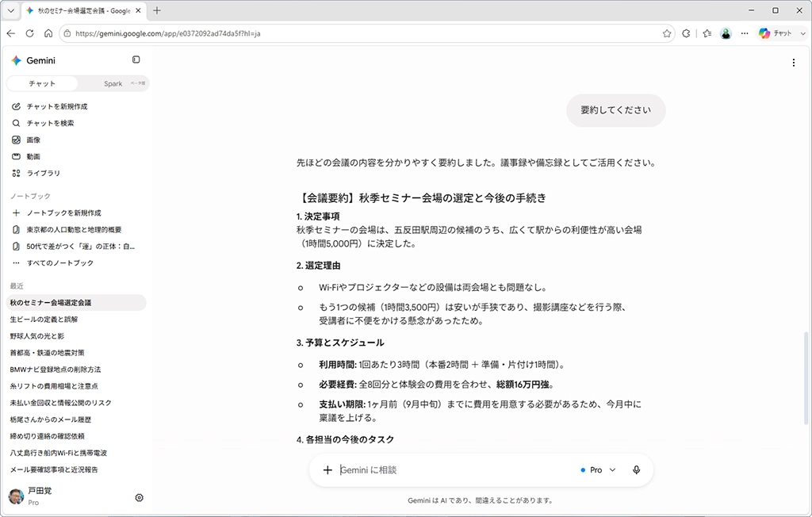
Task: Click ノートブックを新規作成 button
Action: (x=63, y=213)
